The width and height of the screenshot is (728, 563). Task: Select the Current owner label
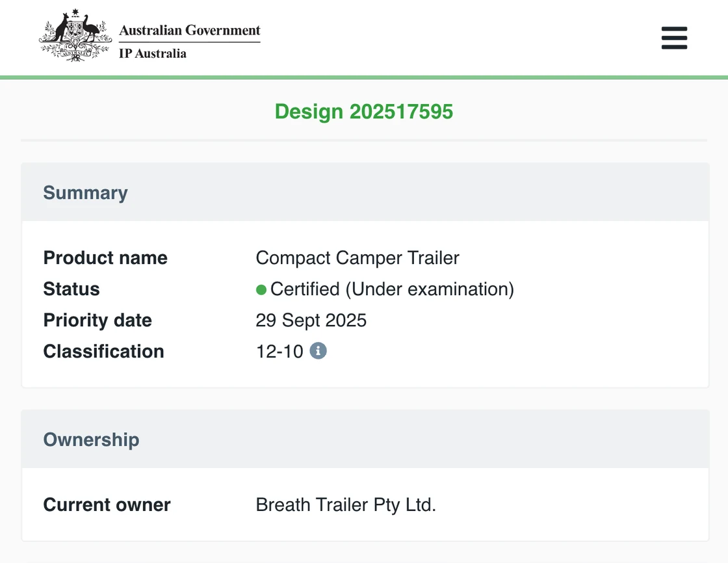(x=107, y=505)
